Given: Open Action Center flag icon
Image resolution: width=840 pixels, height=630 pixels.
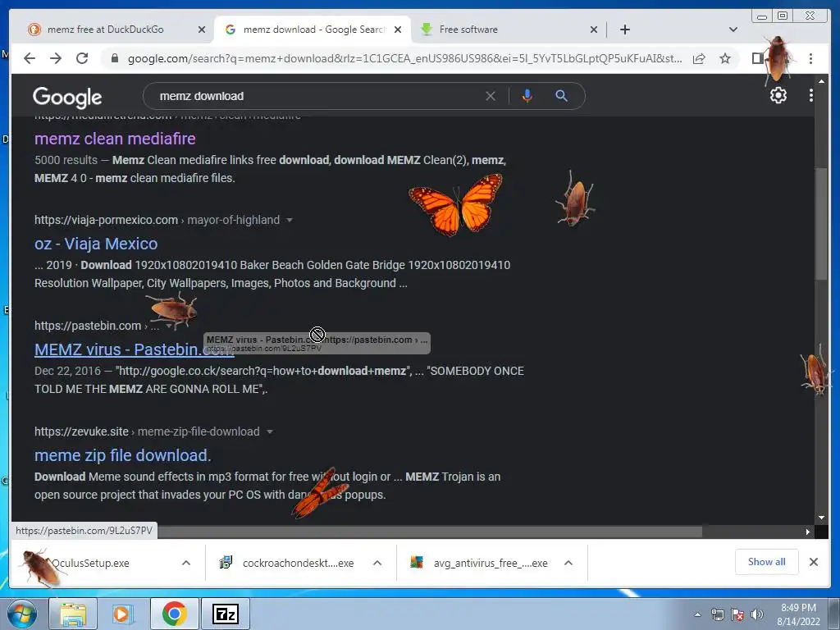Looking at the screenshot, I should [737, 614].
